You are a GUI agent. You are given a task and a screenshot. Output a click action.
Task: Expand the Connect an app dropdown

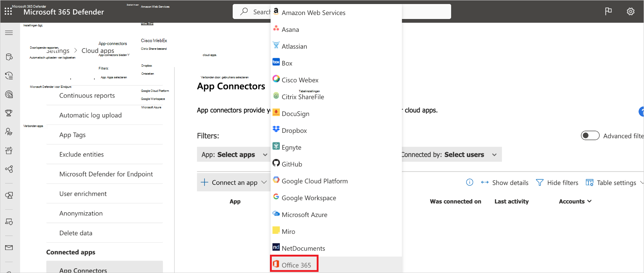click(234, 182)
